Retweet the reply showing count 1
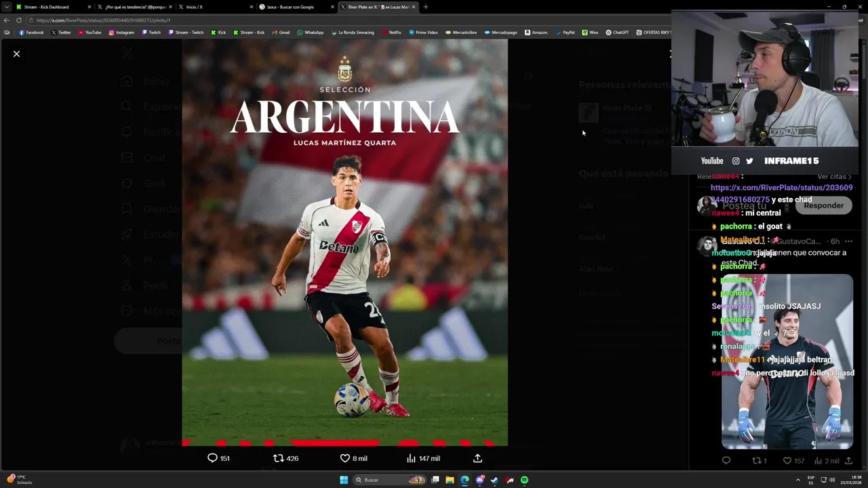The image size is (868, 488). 759,461
